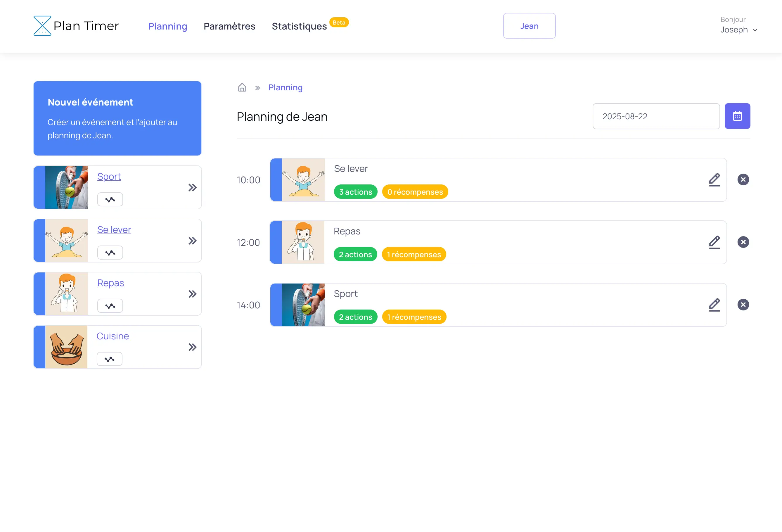Click the 3 actions badge on Se lever

(x=355, y=192)
